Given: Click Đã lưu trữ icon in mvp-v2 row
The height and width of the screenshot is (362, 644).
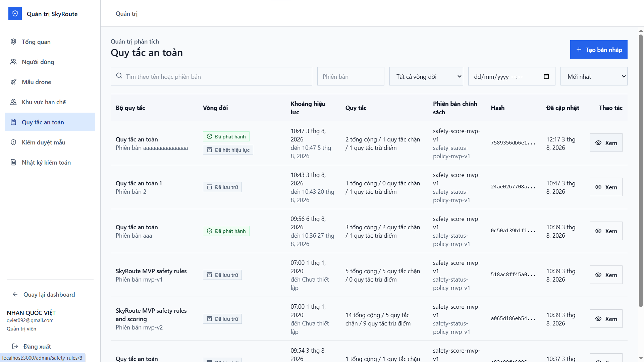Looking at the screenshot, I should (210, 319).
